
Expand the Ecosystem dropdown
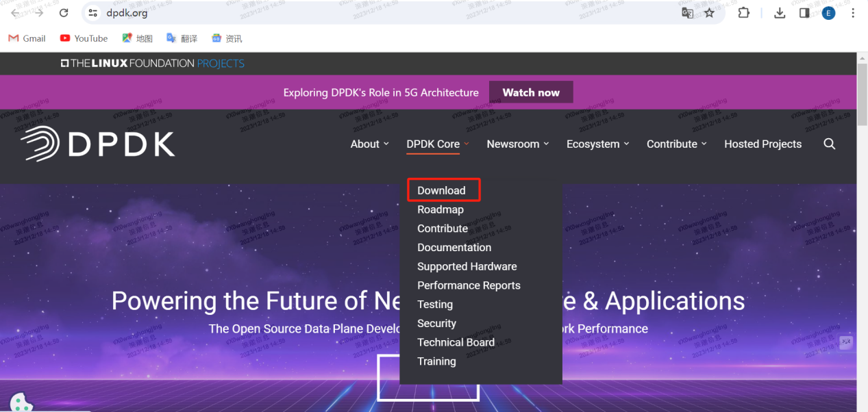(x=593, y=144)
